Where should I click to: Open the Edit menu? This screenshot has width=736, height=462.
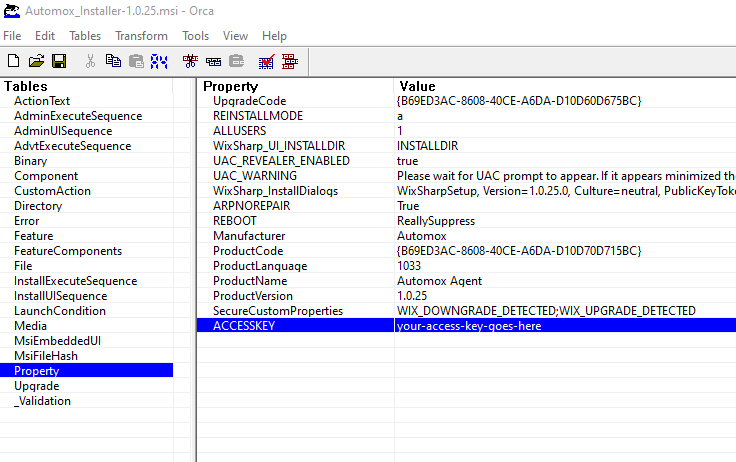point(45,36)
